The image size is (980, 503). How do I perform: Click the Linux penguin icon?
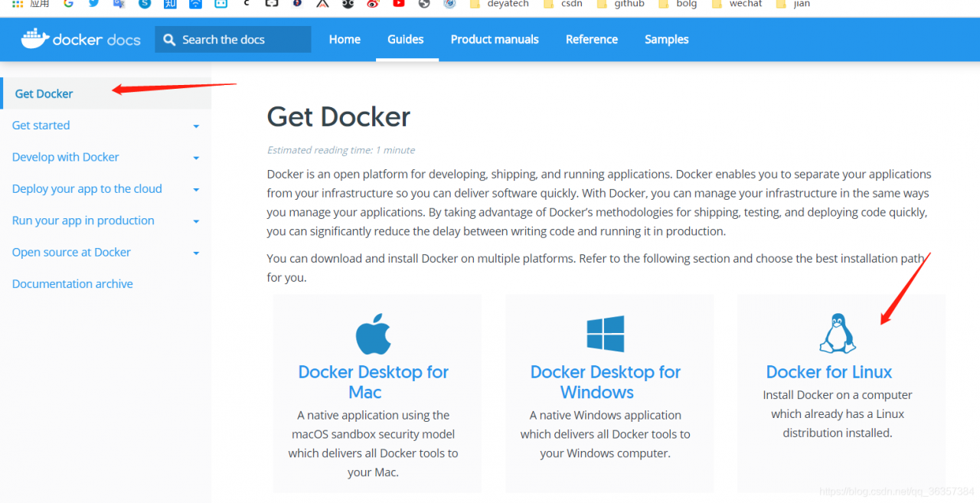(x=838, y=333)
